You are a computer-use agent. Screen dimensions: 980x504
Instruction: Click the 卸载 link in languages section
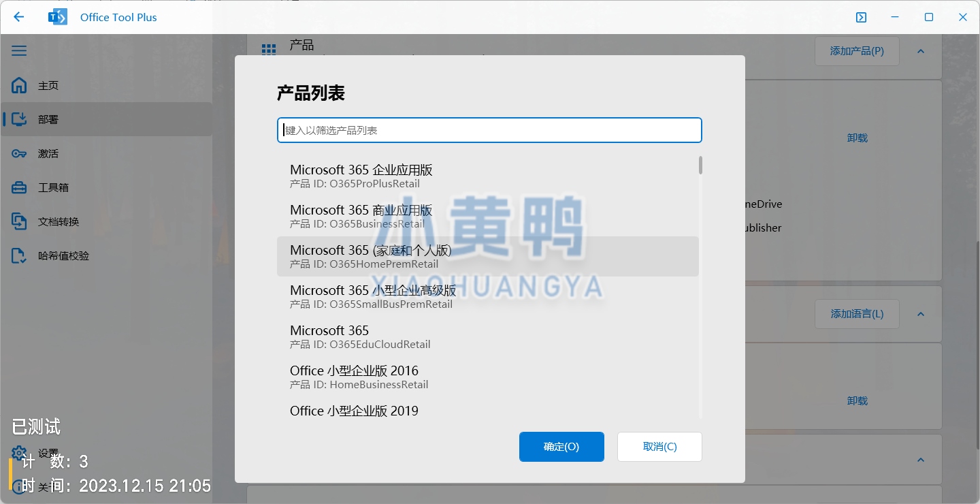pos(857,400)
